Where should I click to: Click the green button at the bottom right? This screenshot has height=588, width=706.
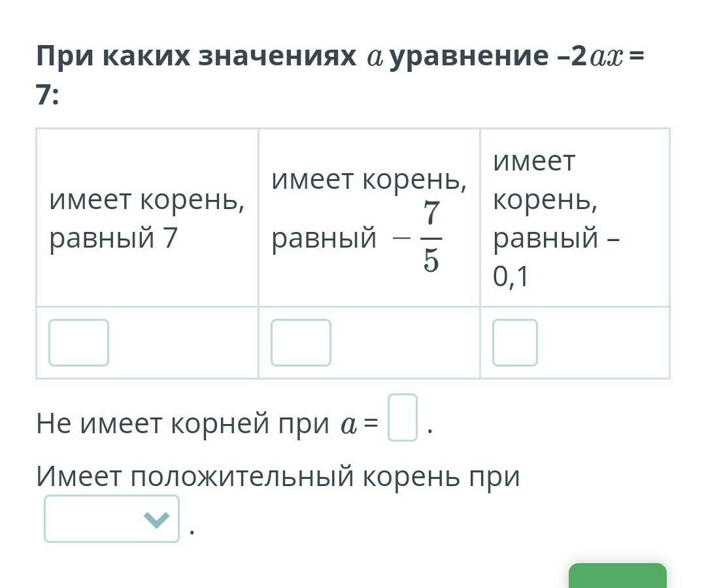[617, 576]
